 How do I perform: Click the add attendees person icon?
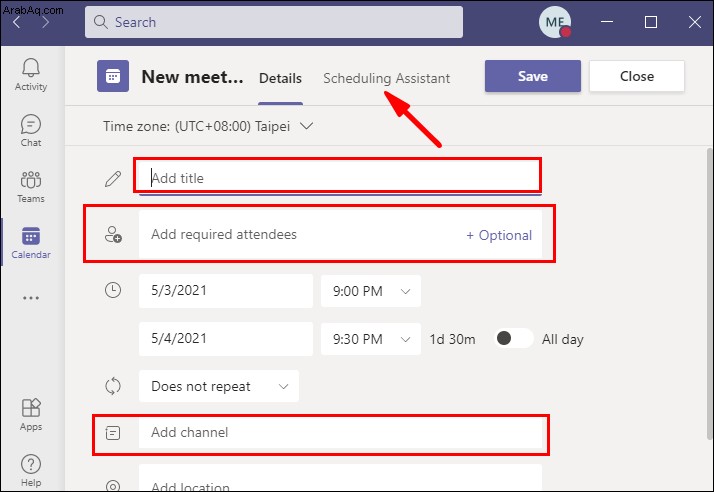(x=112, y=235)
